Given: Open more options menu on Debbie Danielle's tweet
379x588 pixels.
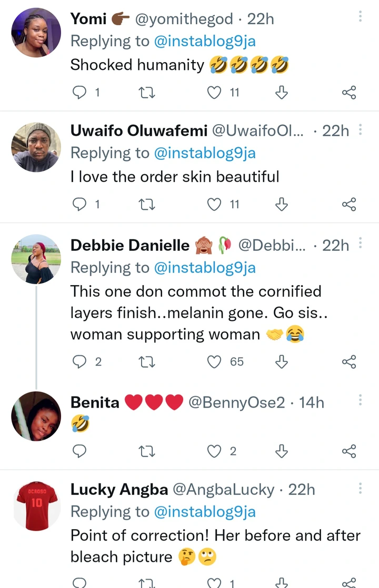Looking at the screenshot, I should click(361, 242).
